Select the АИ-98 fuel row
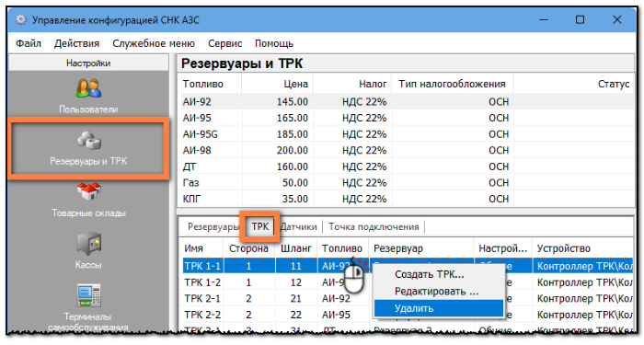The image size is (644, 345). tap(407, 150)
